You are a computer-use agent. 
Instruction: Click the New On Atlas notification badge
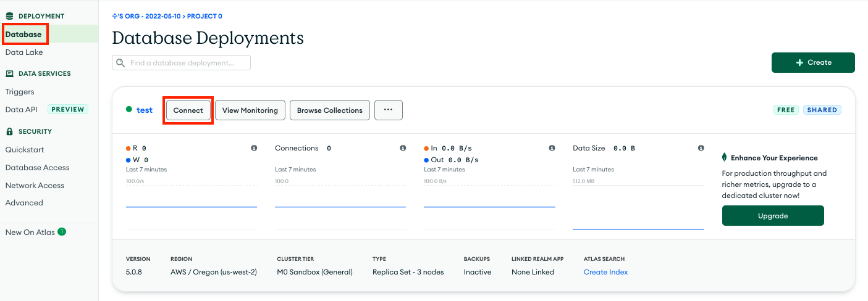pyautogui.click(x=62, y=232)
